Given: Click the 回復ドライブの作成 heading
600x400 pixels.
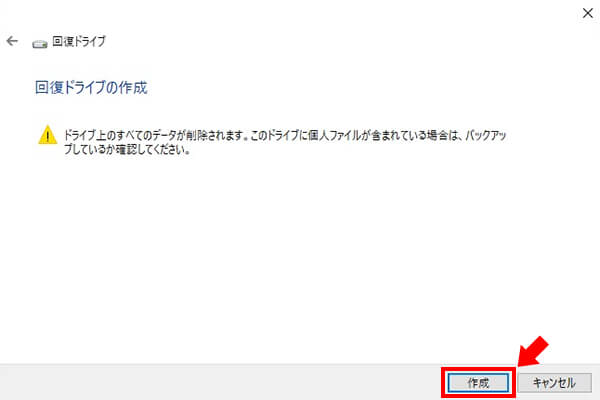Looking at the screenshot, I should pos(91,87).
